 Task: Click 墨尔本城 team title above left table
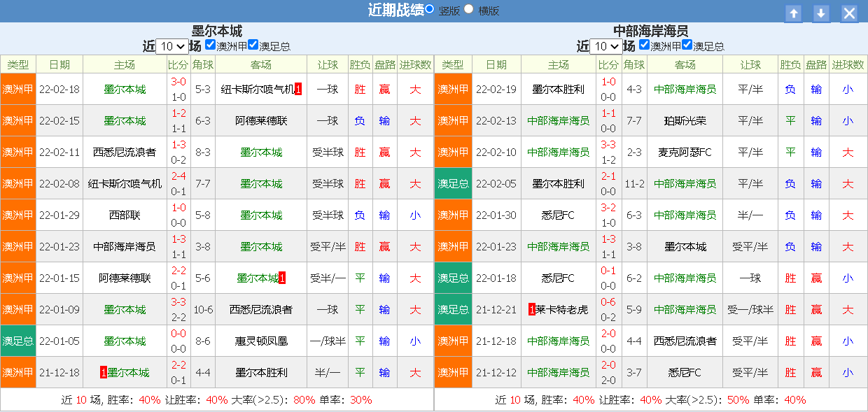pos(217,31)
